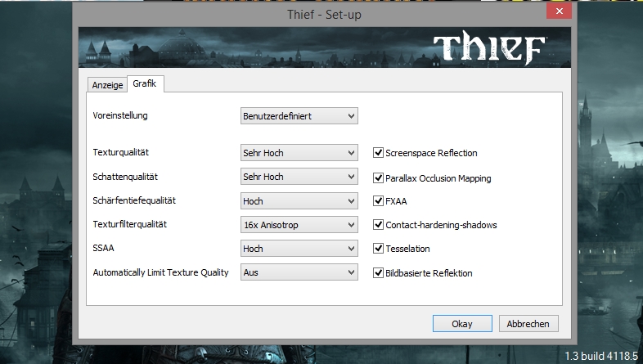Open the Schärfentiefequalität dropdown
The width and height of the screenshot is (643, 364).
click(299, 201)
